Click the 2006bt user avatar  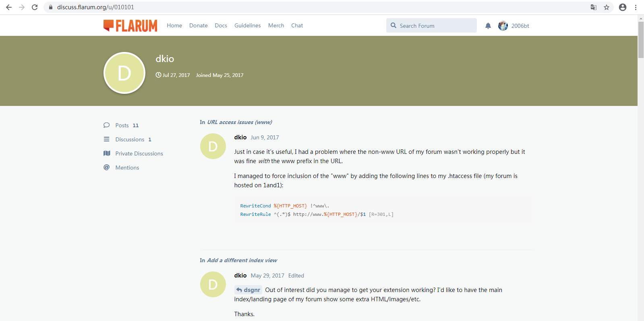pos(503,26)
